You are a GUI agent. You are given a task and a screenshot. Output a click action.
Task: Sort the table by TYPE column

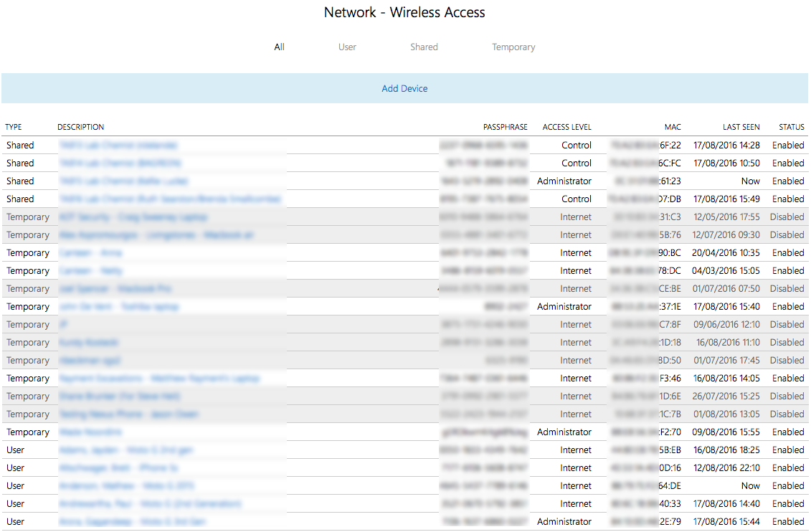tap(13, 127)
